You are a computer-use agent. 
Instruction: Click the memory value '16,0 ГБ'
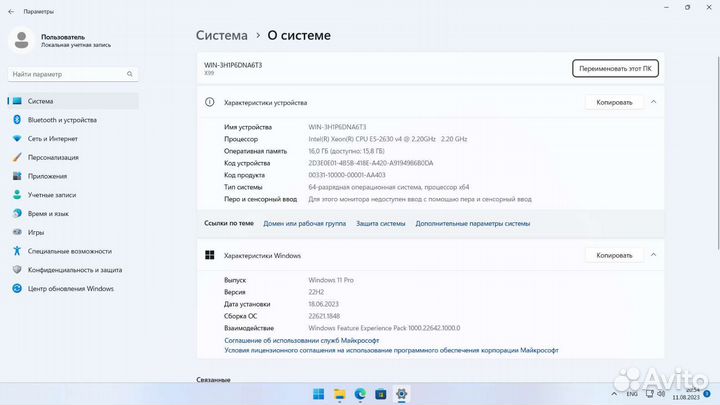pos(346,151)
